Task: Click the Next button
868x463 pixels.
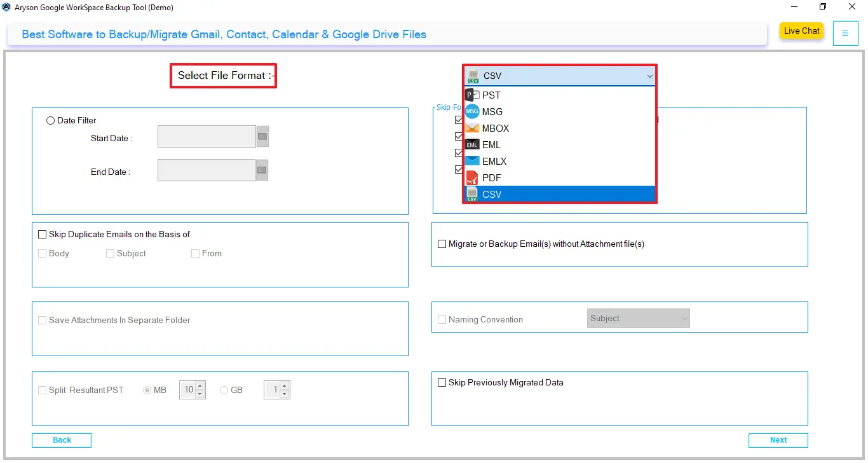Action: tap(778, 440)
